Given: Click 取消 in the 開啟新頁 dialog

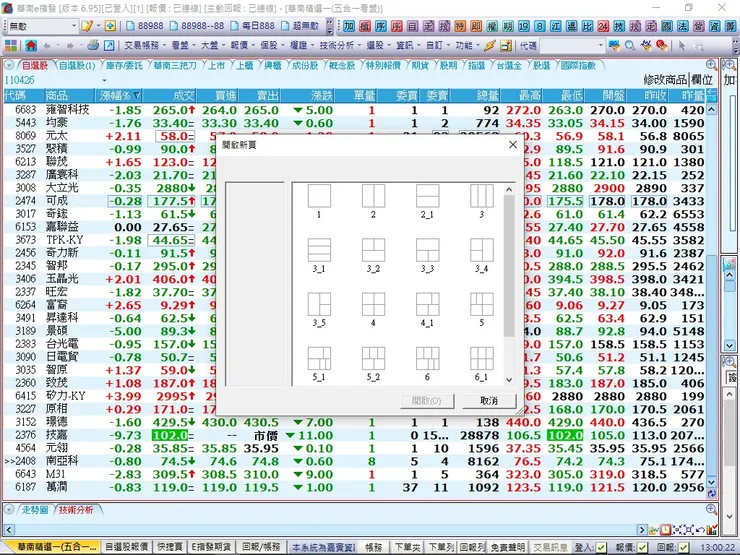Looking at the screenshot, I should 489,401.
